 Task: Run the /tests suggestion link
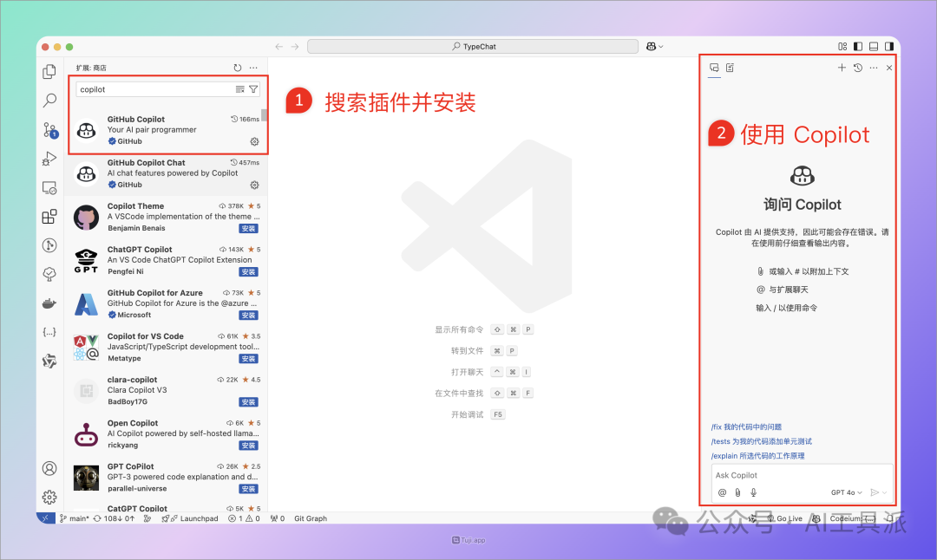click(762, 441)
